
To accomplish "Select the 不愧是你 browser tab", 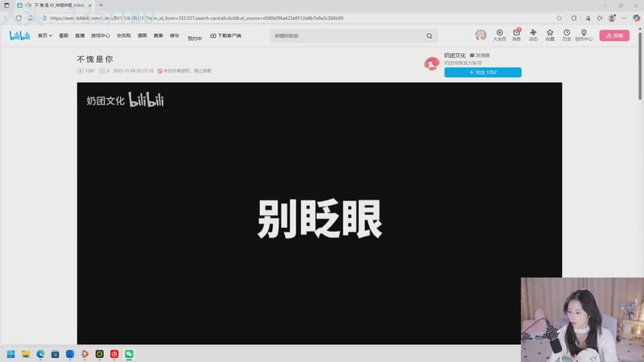I will pos(54,6).
